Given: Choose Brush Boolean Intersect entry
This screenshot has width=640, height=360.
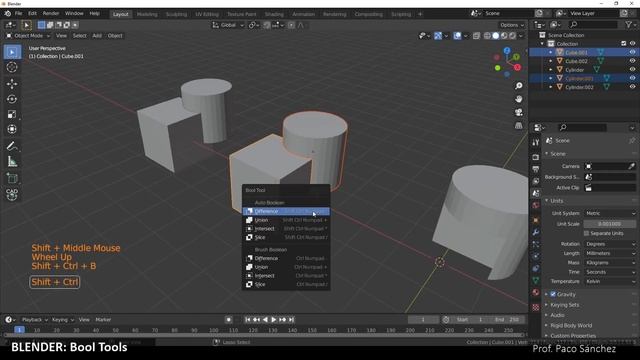Looking at the screenshot, I should tap(286, 276).
